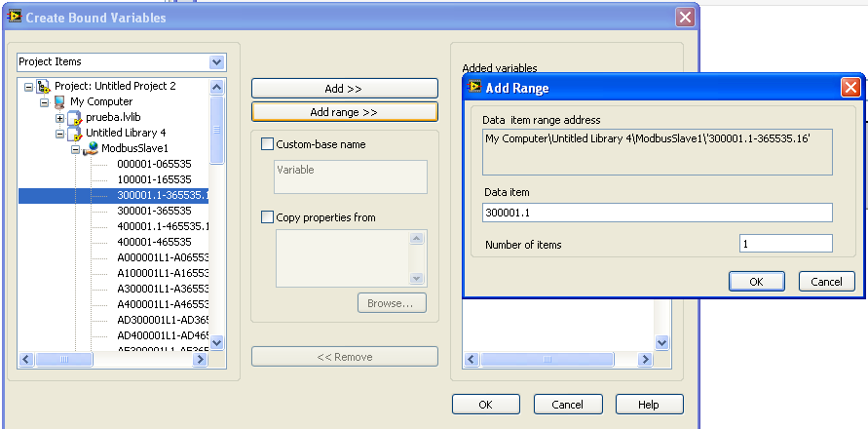Collapse the Untitled Library 4 node
The image size is (868, 429).
59,133
